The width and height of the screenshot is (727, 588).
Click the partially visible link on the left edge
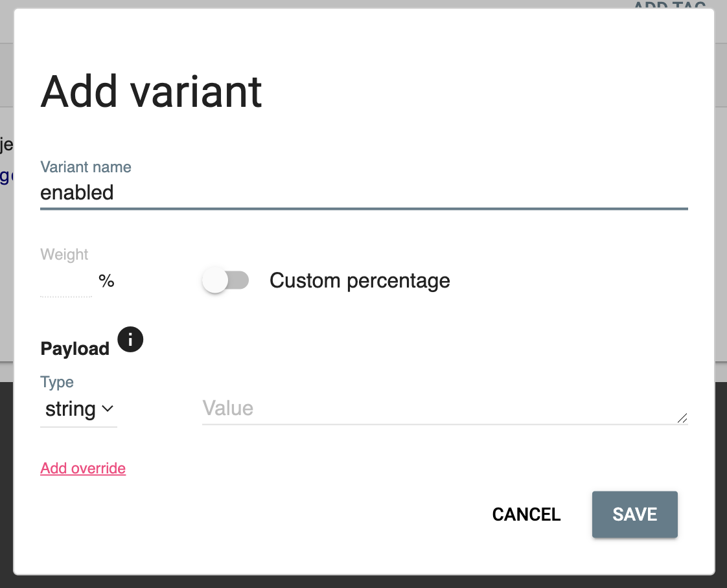coord(5,175)
